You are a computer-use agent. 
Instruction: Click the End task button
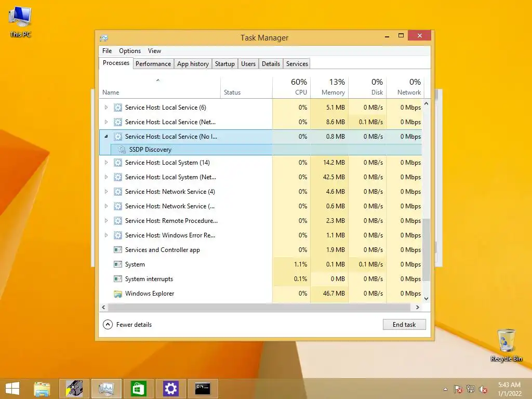click(x=404, y=325)
